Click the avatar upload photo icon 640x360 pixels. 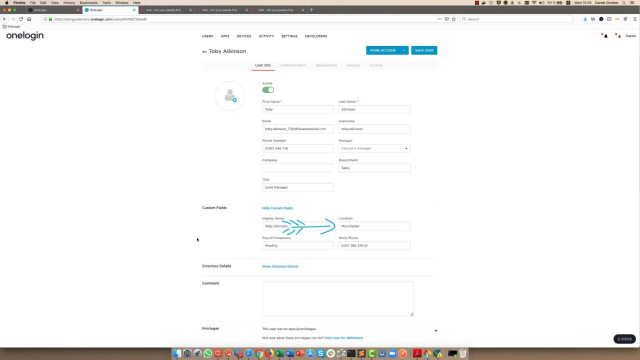[234, 100]
